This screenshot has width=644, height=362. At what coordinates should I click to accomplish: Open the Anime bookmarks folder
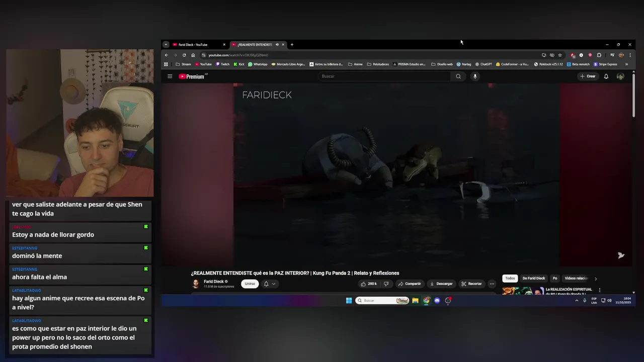tap(356, 64)
